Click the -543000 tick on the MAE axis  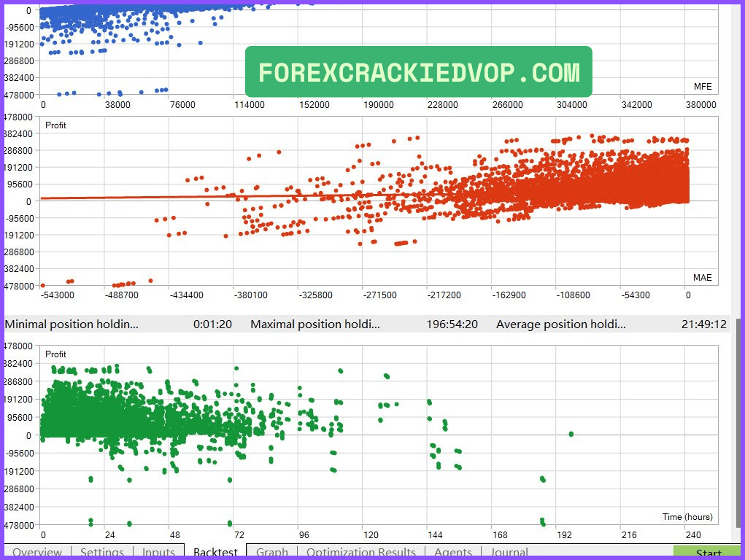coord(58,295)
